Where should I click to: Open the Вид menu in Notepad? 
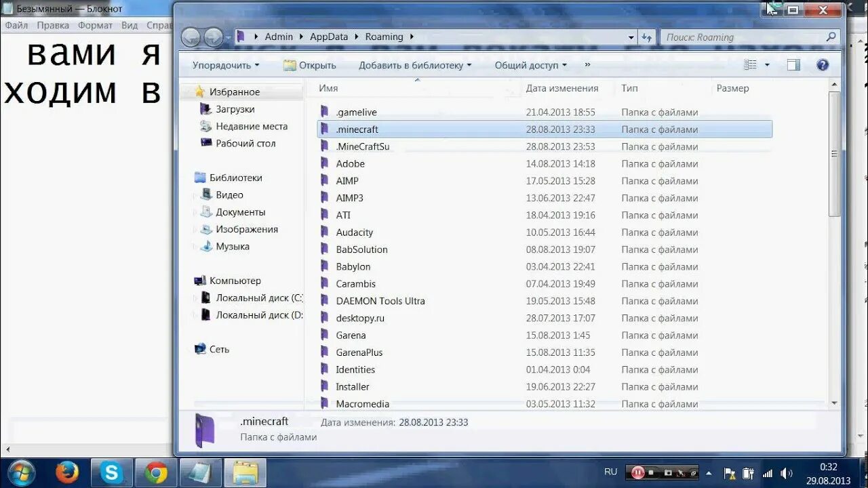pos(130,25)
